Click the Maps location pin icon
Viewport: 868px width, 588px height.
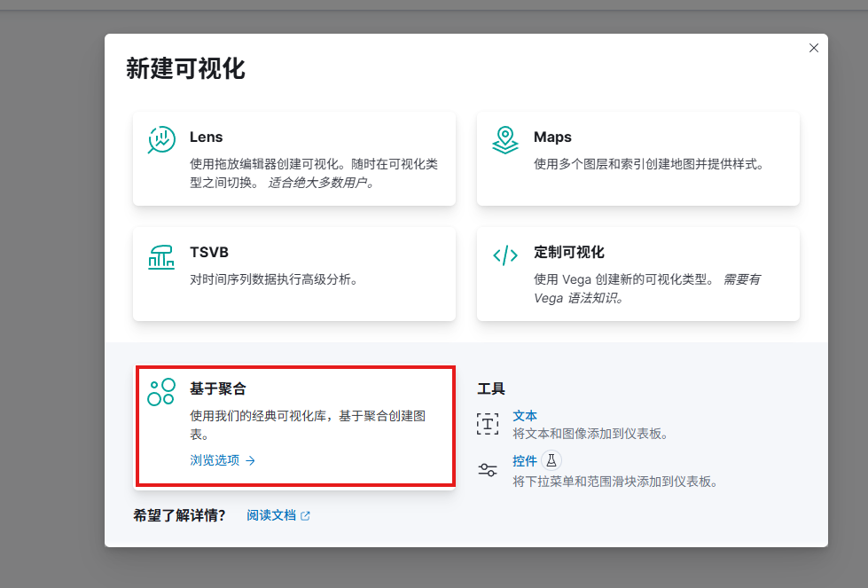(x=505, y=139)
